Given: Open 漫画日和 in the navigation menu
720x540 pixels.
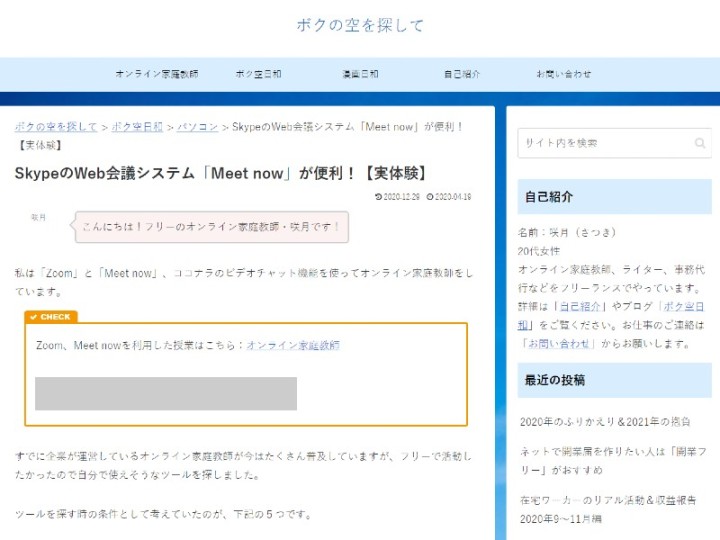Looking at the screenshot, I should [360, 74].
